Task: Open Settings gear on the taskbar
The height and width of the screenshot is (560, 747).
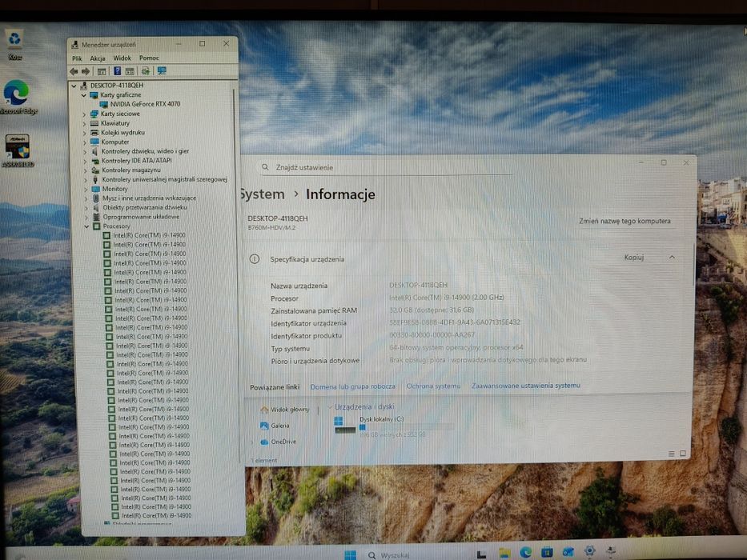Action: (590, 551)
